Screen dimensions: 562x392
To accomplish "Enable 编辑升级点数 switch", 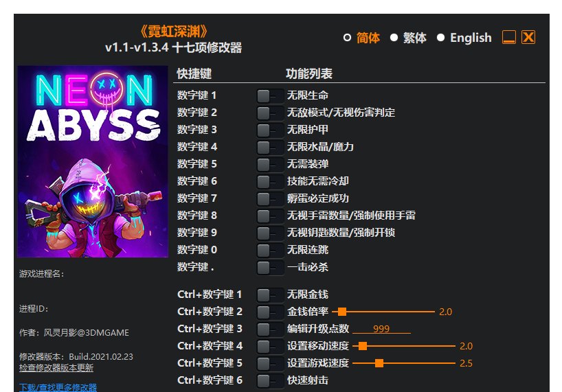I will click(x=270, y=330).
